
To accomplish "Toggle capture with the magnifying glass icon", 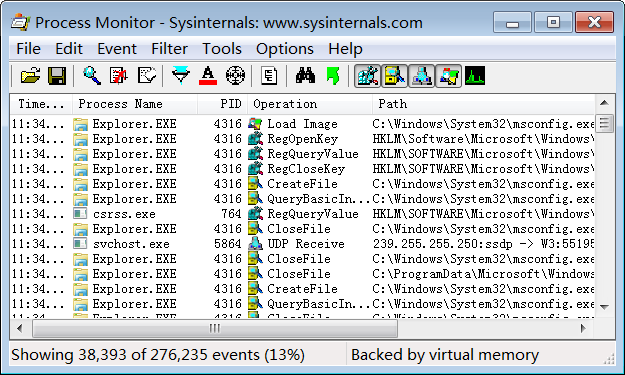I will tap(92, 75).
